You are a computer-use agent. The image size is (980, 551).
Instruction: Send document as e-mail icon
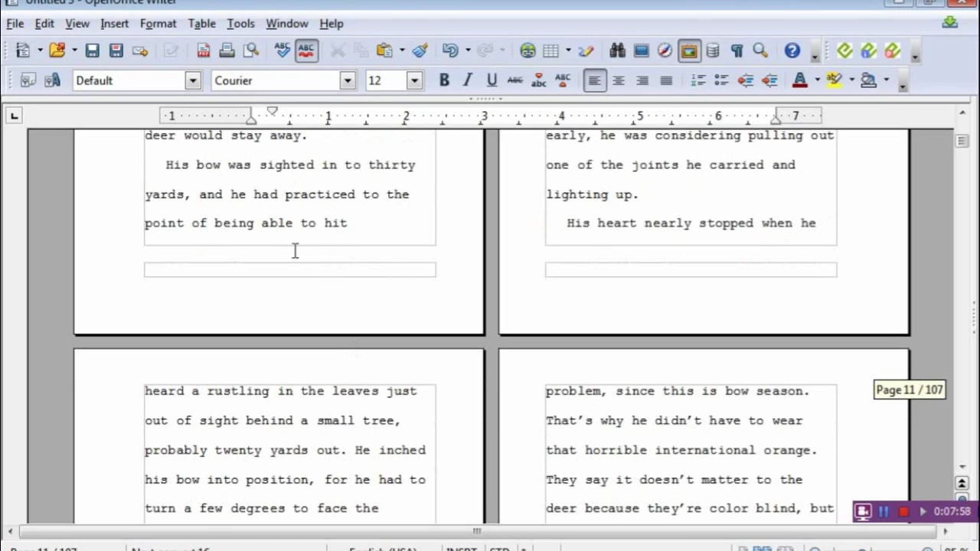[x=139, y=51]
